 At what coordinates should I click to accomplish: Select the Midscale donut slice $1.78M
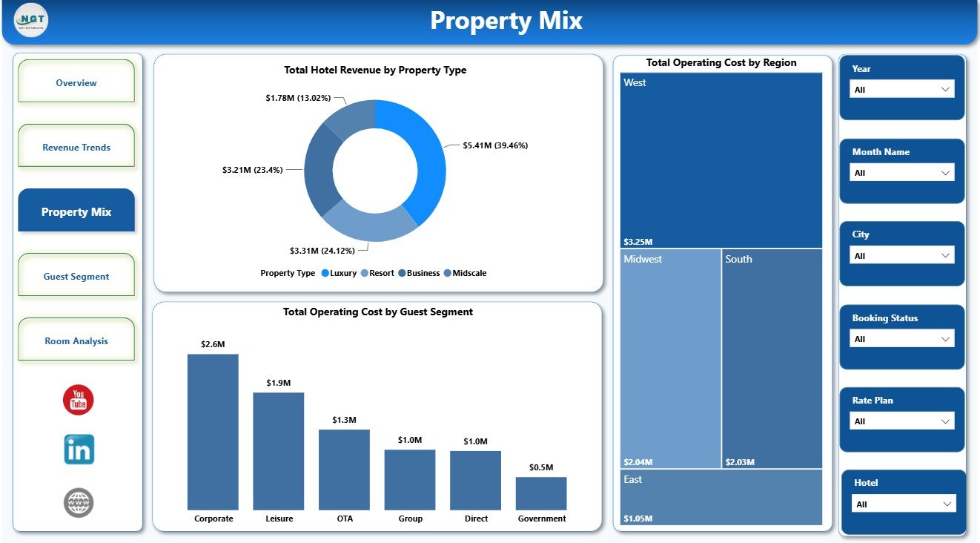[x=353, y=117]
